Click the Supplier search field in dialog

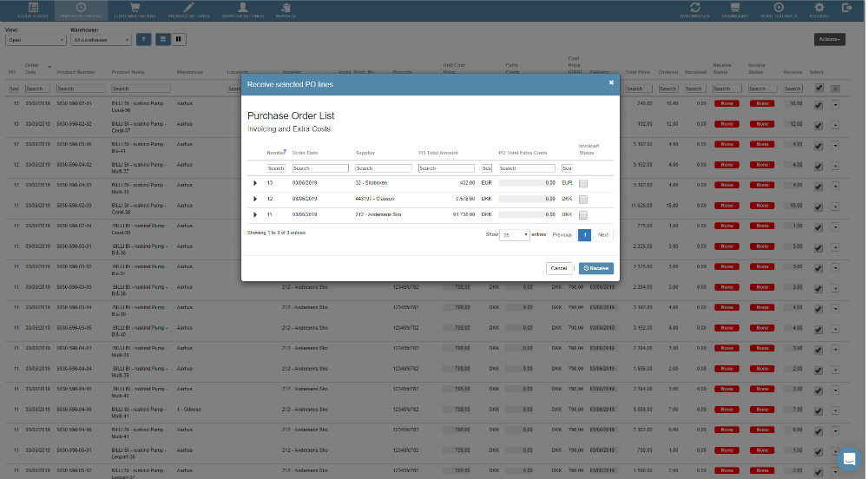pos(384,168)
